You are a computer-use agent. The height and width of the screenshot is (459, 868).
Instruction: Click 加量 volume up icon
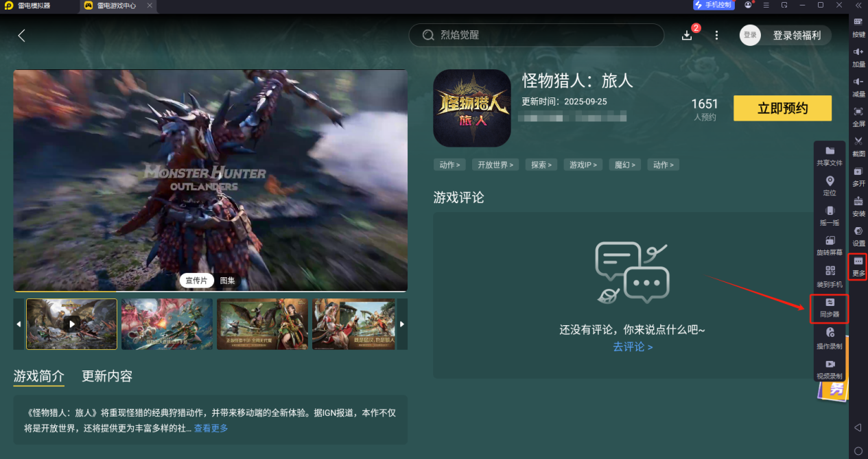coord(858,57)
